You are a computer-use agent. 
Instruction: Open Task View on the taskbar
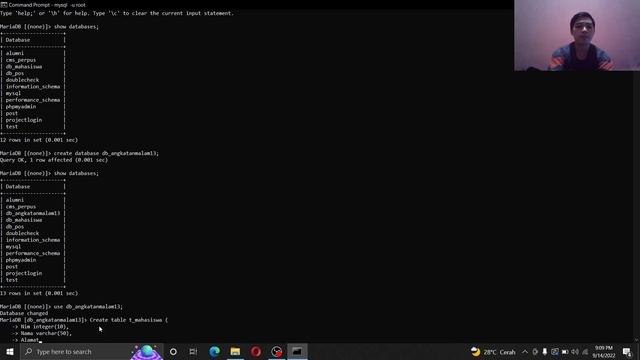[193, 351]
